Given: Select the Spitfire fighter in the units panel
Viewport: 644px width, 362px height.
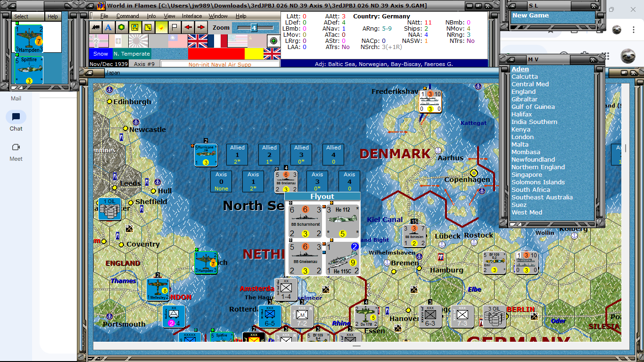Looking at the screenshot, I should pos(29,71).
